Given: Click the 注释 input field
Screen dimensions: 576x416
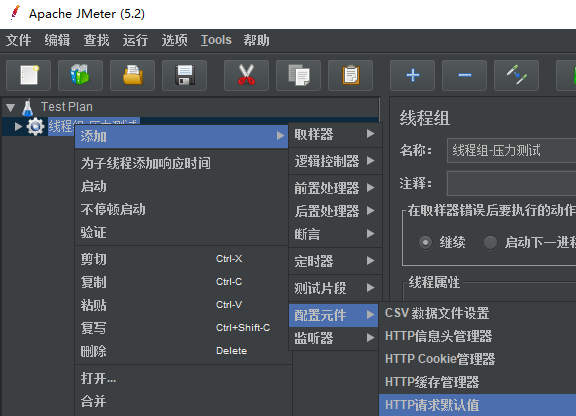Looking at the screenshot, I should (x=511, y=183).
